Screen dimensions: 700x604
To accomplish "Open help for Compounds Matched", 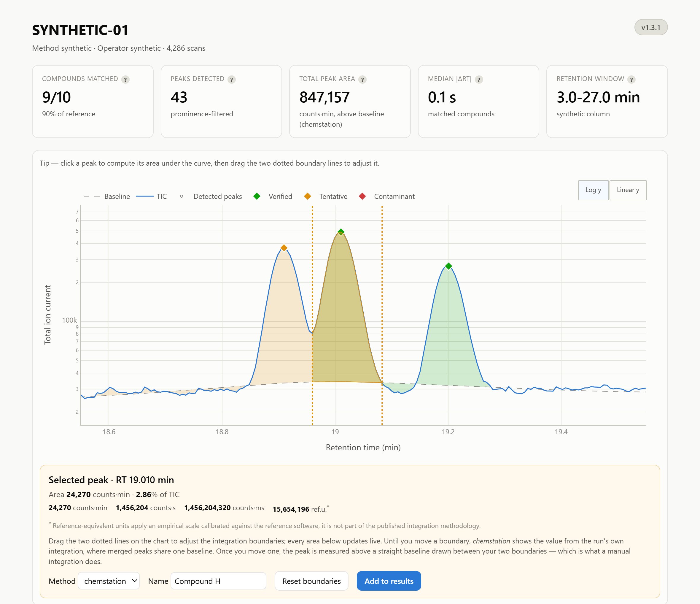I will click(x=125, y=80).
